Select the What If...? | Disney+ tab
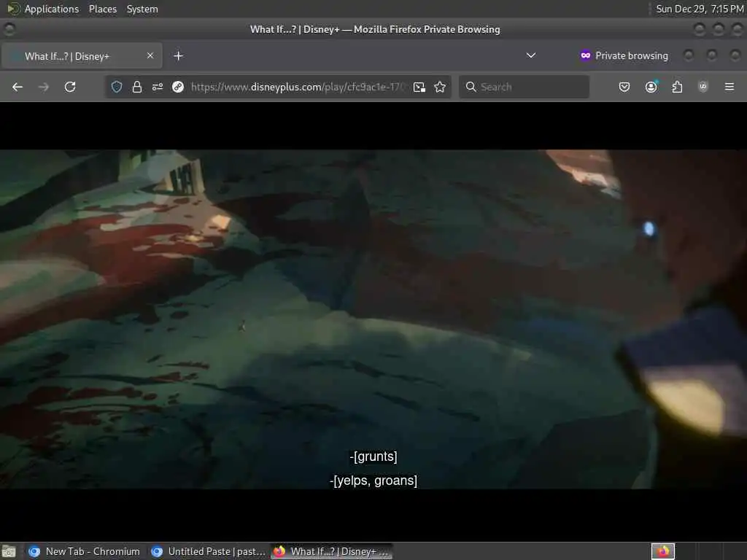The width and height of the screenshot is (747, 560). pyautogui.click(x=82, y=56)
